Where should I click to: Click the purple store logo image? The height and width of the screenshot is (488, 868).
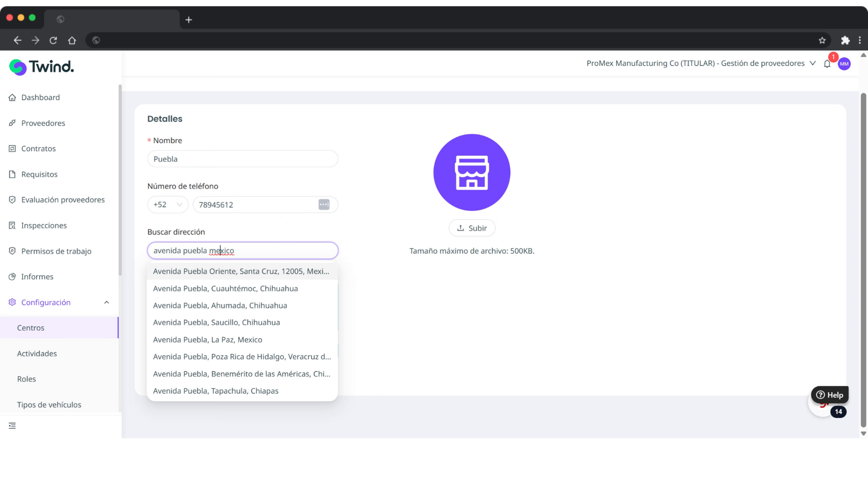pyautogui.click(x=472, y=172)
